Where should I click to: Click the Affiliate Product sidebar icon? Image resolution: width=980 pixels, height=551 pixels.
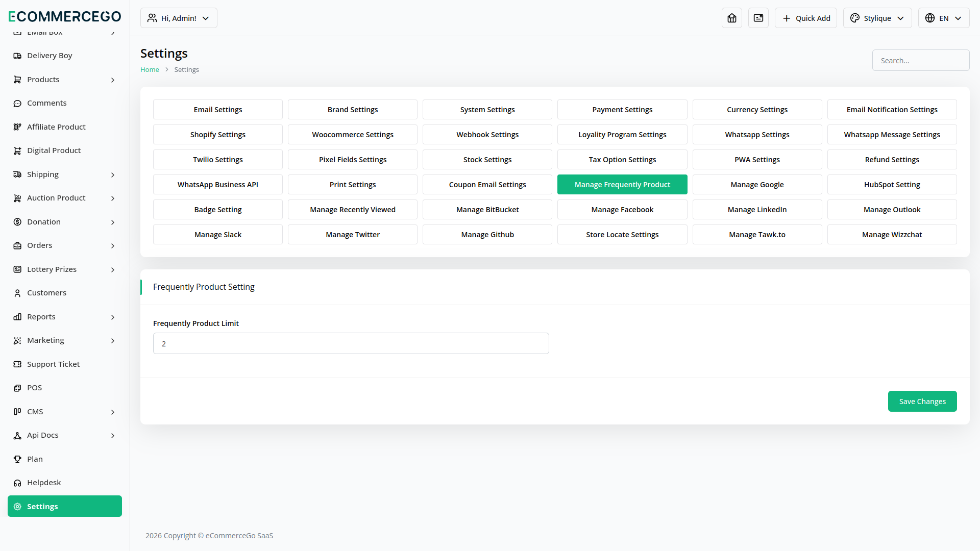pos(17,127)
